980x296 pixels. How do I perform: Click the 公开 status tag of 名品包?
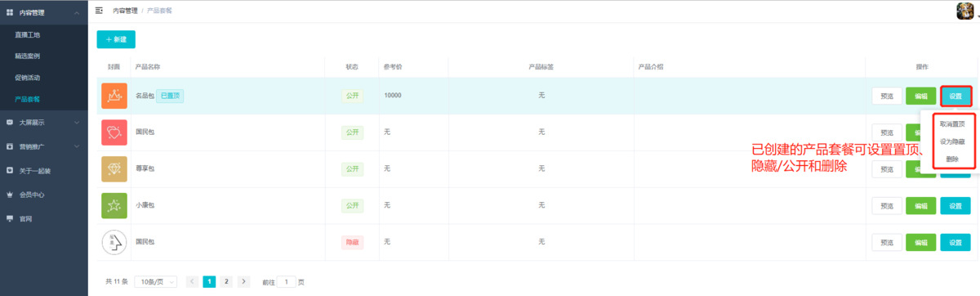pyautogui.click(x=352, y=96)
